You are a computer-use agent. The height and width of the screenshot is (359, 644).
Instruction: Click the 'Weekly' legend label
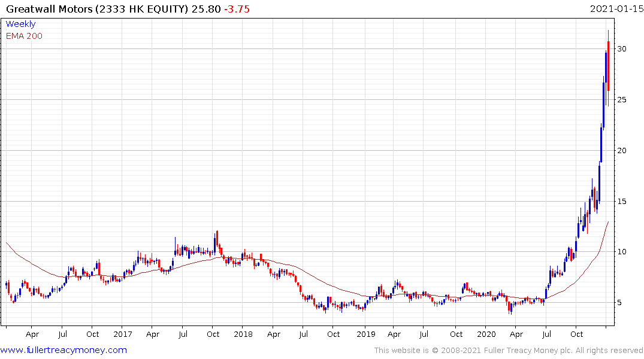coord(20,24)
